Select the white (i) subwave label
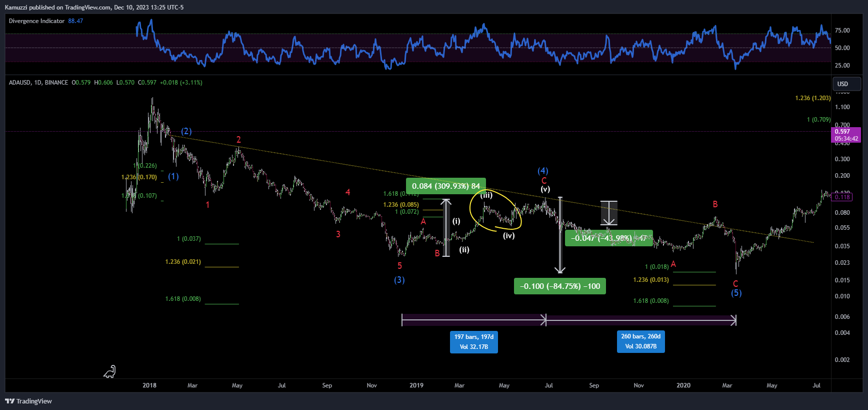The height and width of the screenshot is (410, 868). (x=456, y=221)
